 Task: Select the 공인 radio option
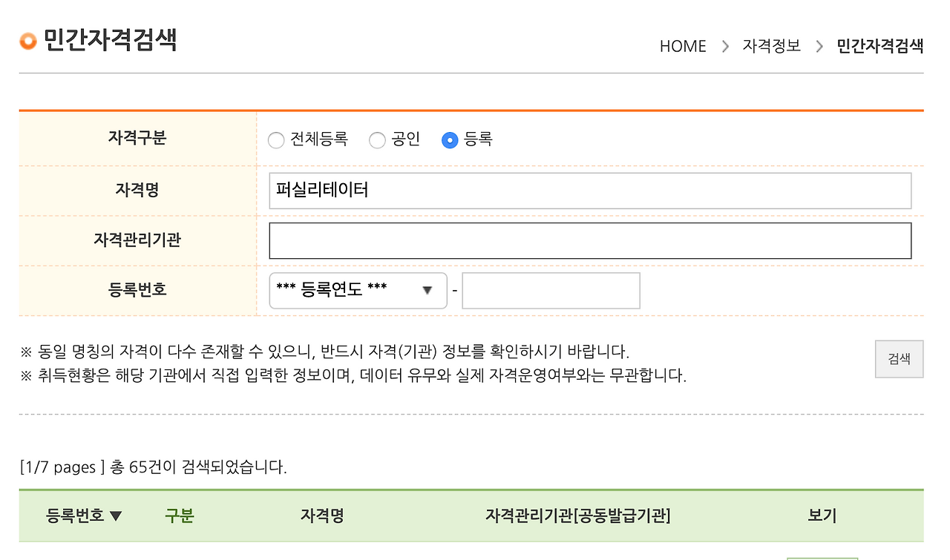click(377, 139)
